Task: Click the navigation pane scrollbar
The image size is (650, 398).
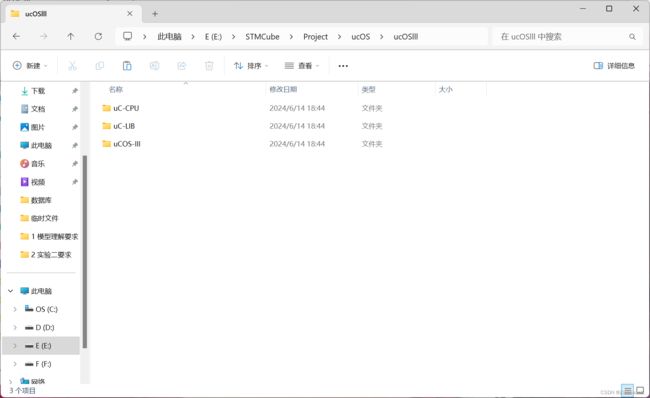Action: 85,251
